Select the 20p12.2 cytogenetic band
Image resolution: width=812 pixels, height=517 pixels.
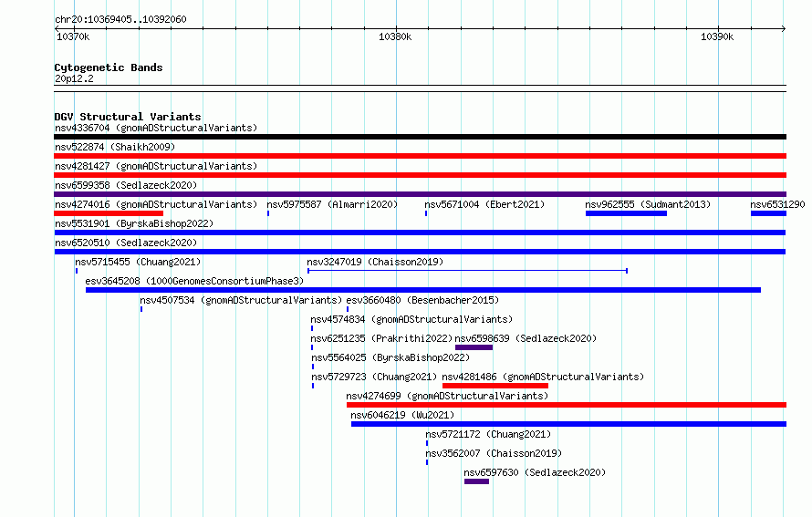click(x=420, y=88)
